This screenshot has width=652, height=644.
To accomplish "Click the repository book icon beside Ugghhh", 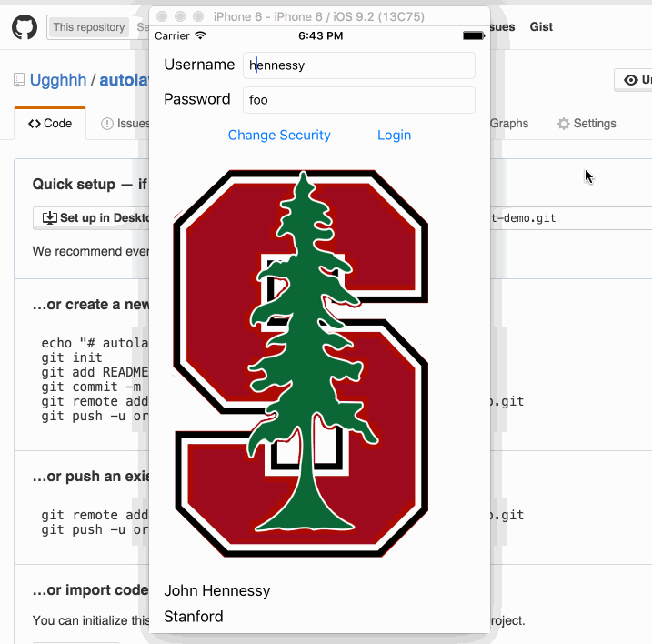I will pos(19,80).
